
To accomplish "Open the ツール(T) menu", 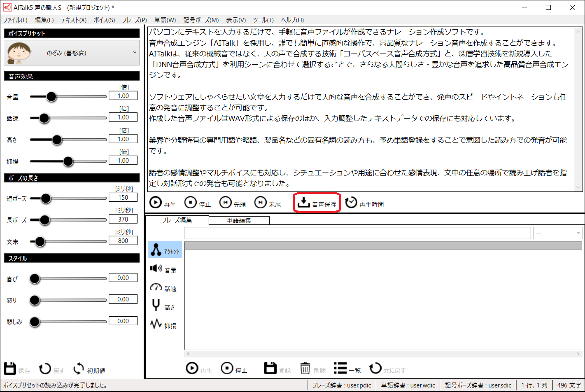I will point(263,20).
